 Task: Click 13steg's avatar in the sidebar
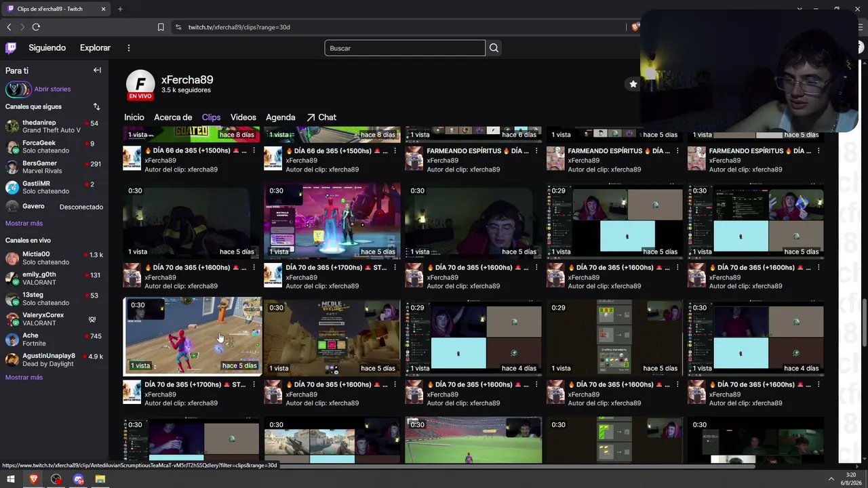click(x=12, y=299)
